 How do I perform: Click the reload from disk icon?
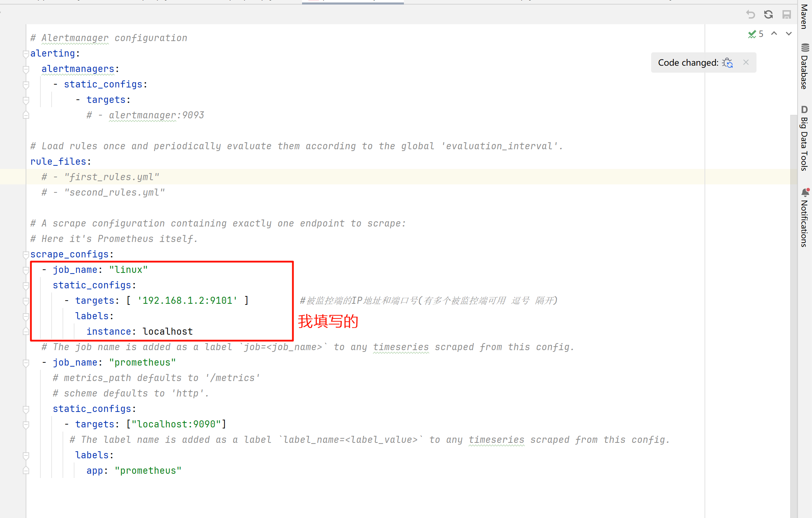click(768, 14)
